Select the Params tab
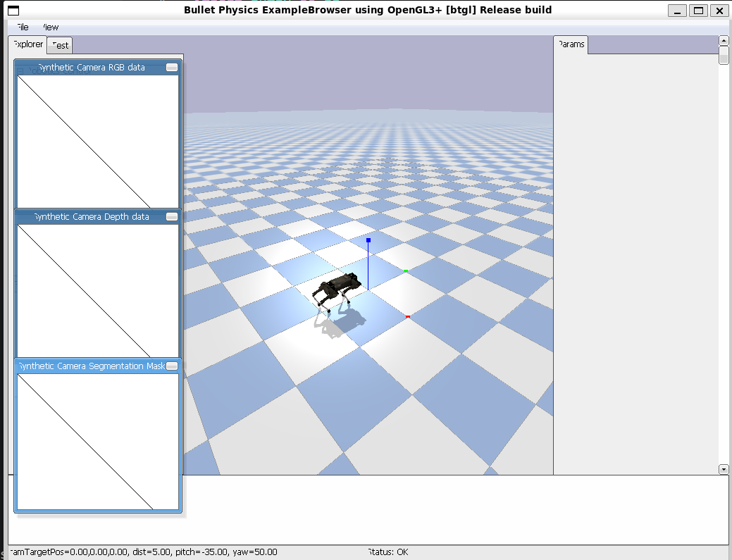732x560 pixels. 571,44
